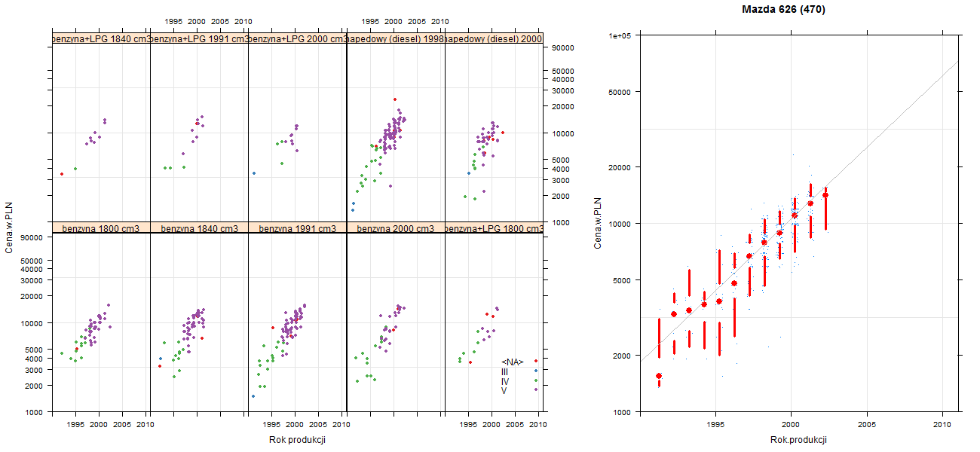
Task: Click the "1995" x-axis tick in Mazda chart
Action: pos(715,425)
